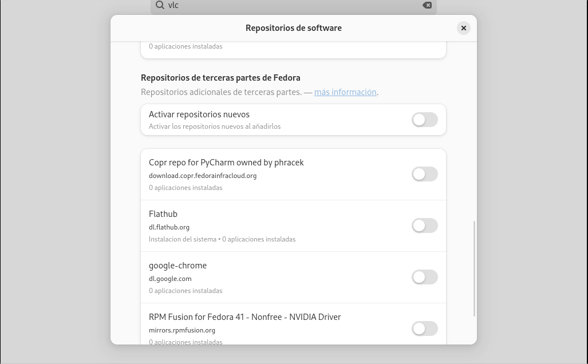Enable RPM Fusion NVIDIA Driver repository
The image size is (588, 364).
(x=424, y=329)
